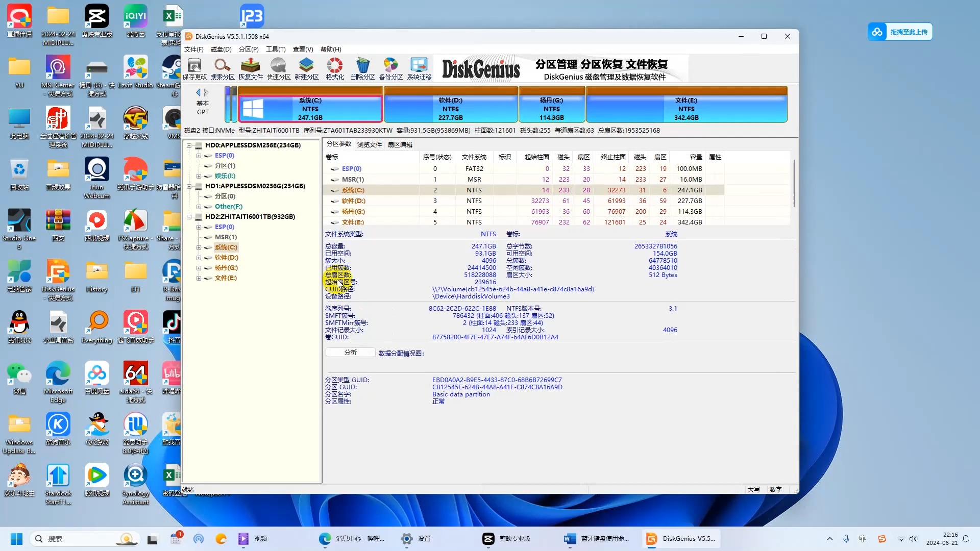Open the 剪映专业版 taskbar app
The width and height of the screenshot is (980, 551).
pyautogui.click(x=508, y=539)
